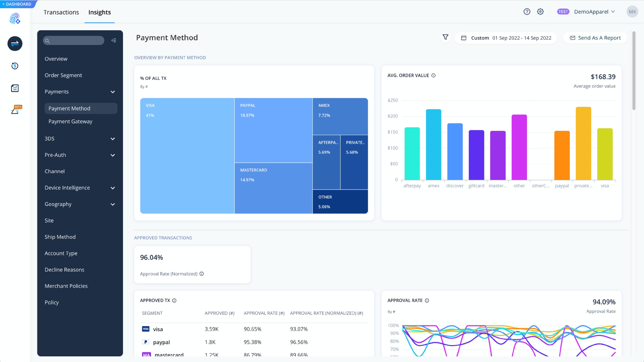Click the sidebar search field
This screenshot has height=362, width=644.
[74, 41]
